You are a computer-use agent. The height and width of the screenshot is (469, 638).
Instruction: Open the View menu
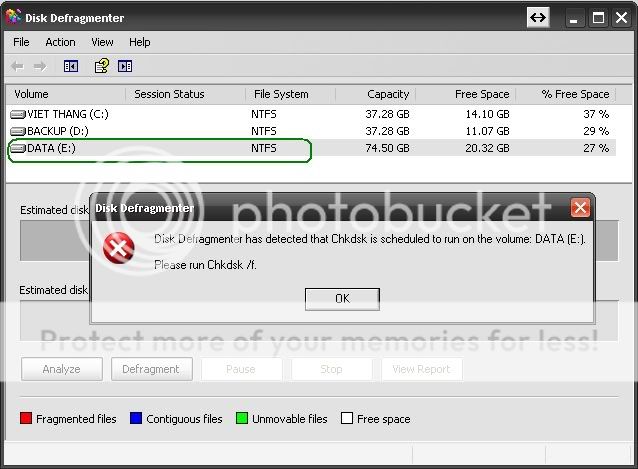(x=102, y=42)
